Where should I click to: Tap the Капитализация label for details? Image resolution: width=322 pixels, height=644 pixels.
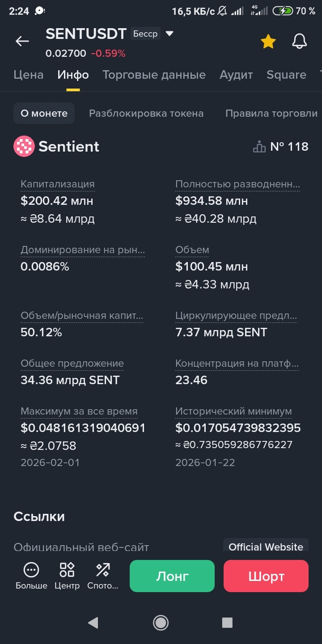click(x=58, y=184)
